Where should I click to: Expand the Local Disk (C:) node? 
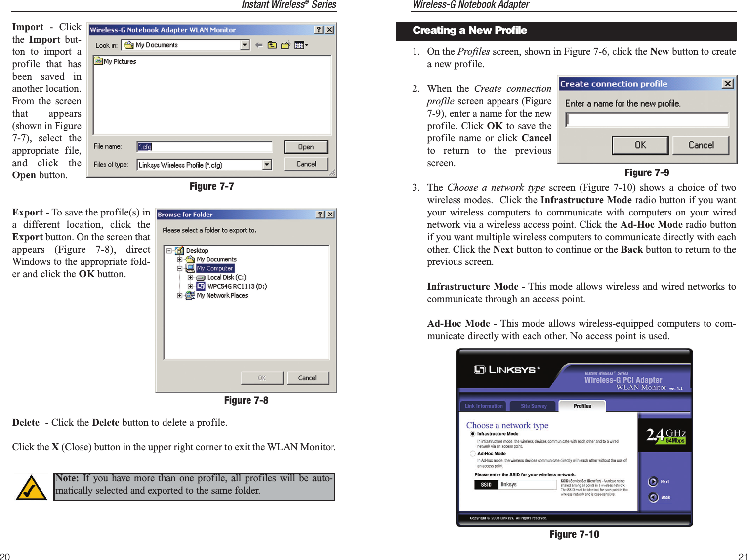tap(190, 277)
